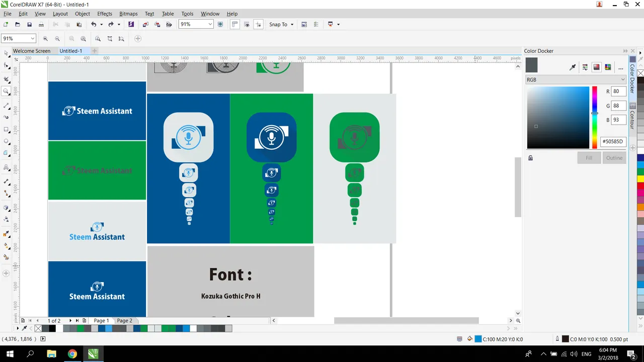
Task: Click the vertical hue slider bar
Action: pos(594,118)
